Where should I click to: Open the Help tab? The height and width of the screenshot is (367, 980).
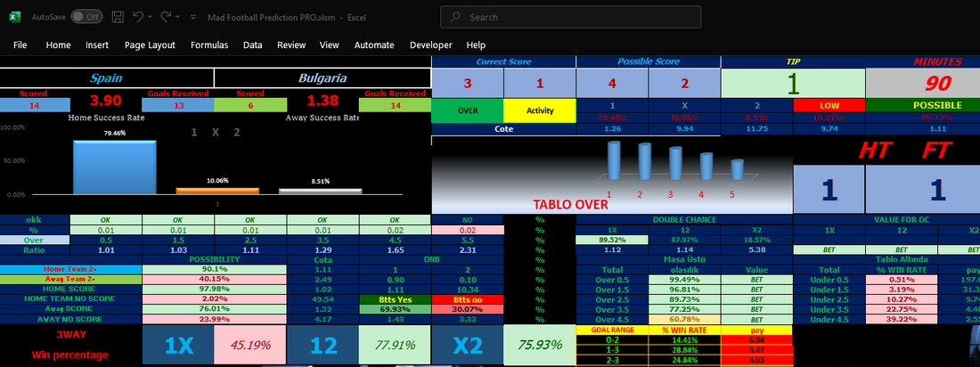[476, 45]
